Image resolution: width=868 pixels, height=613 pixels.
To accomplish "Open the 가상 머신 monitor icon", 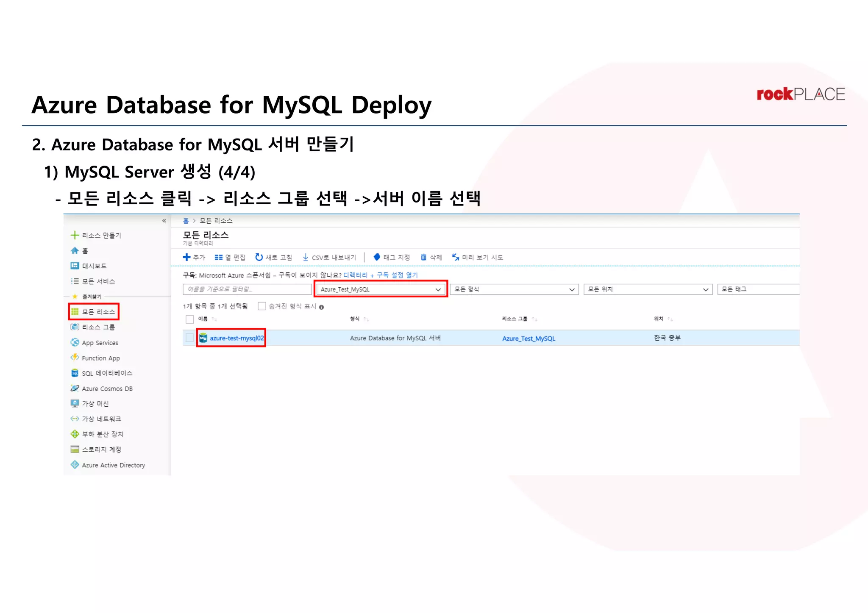I will coord(75,403).
